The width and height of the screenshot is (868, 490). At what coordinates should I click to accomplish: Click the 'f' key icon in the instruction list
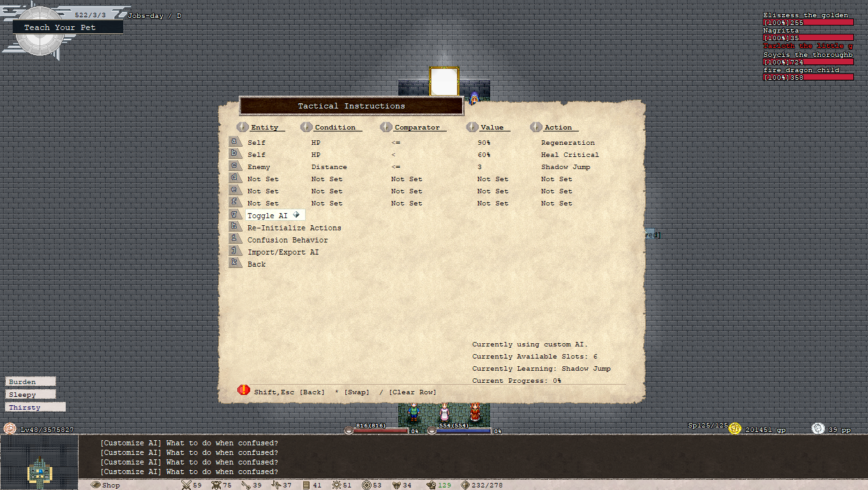(236, 202)
